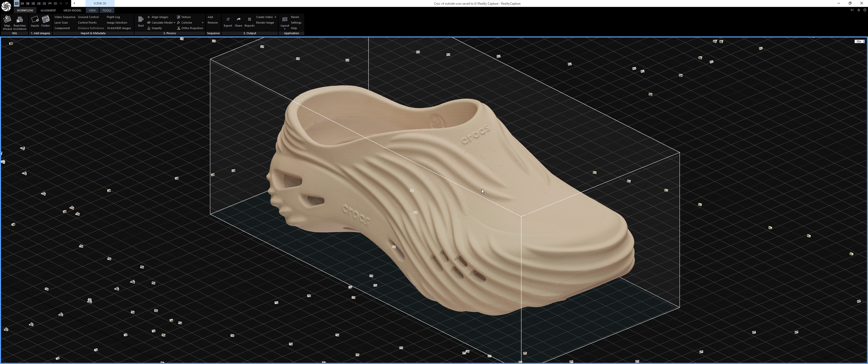Click the 3Ds view label in viewport
Viewport: 868px width, 364px height.
[x=859, y=41]
